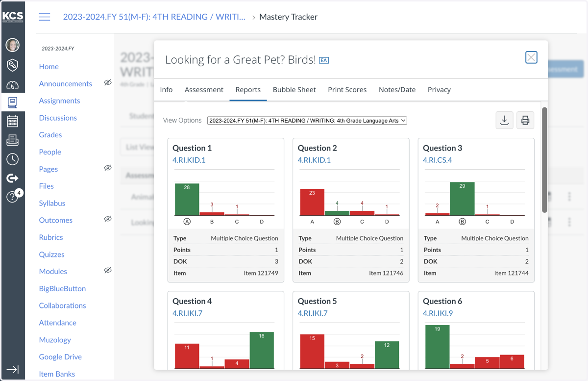Open Assignments in course menu
This screenshot has width=588, height=381.
tap(60, 101)
